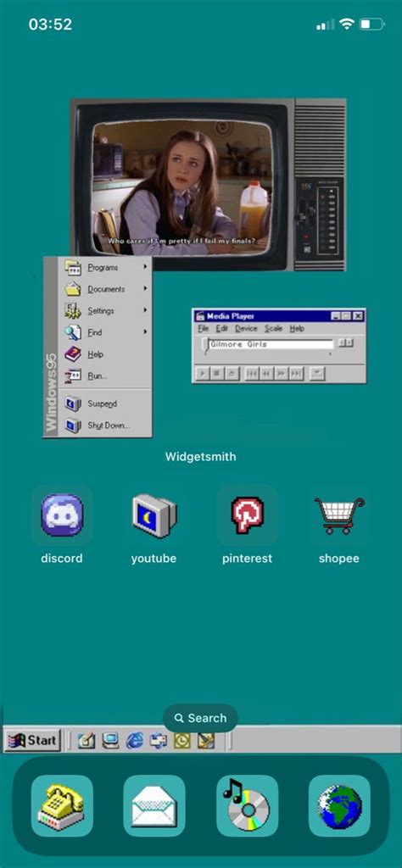The image size is (402, 868).
Task: Open the globe browser app in dock
Action: point(339,805)
